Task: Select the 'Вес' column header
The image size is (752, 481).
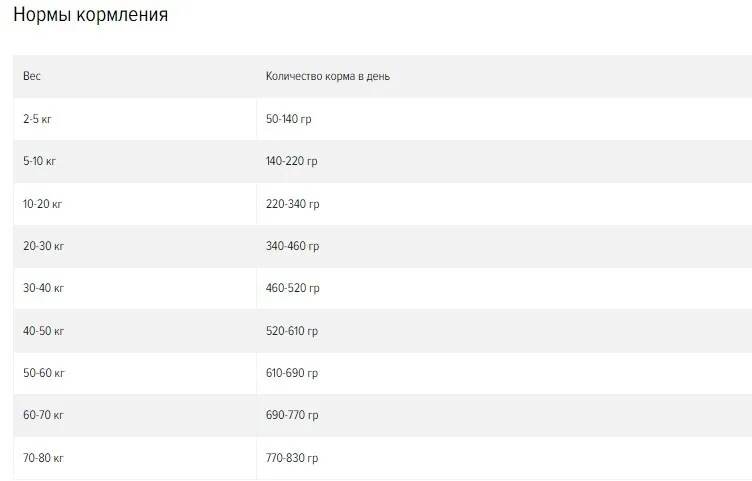Action: pyautogui.click(x=32, y=76)
